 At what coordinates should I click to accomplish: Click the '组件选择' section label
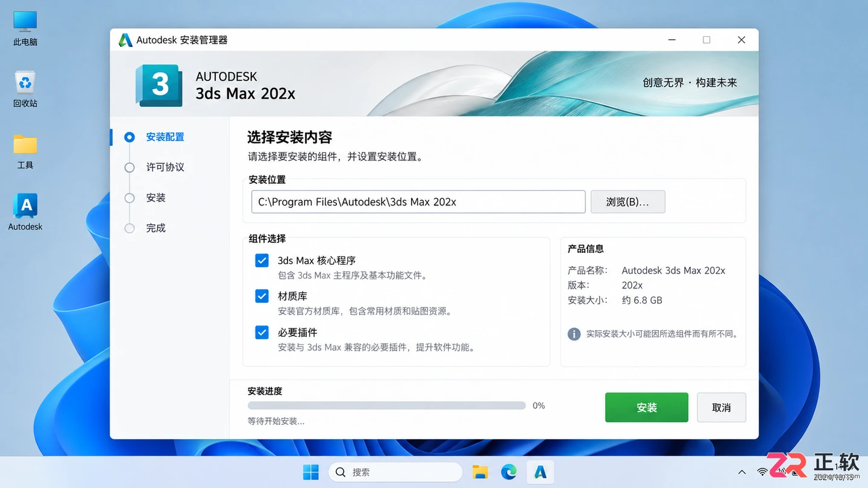click(x=267, y=239)
